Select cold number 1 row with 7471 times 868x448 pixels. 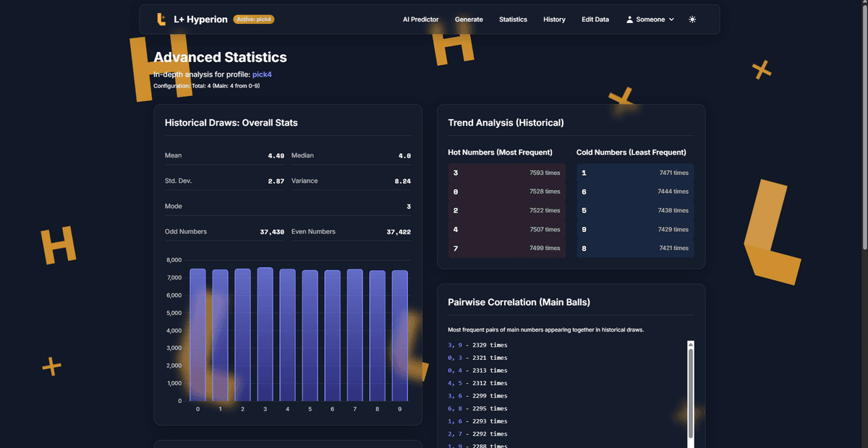point(635,173)
